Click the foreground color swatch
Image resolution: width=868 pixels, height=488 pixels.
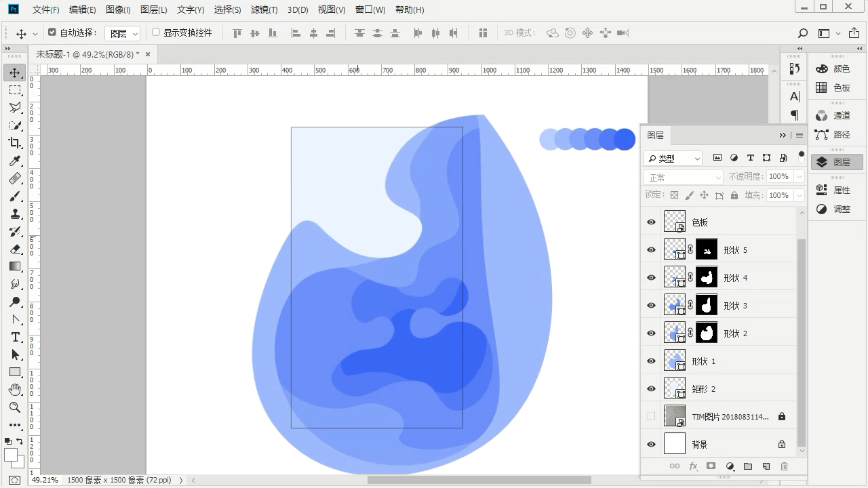coord(11,455)
